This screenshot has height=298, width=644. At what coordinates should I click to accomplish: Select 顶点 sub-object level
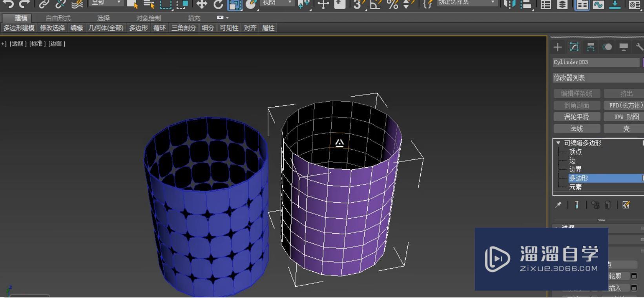pos(575,152)
